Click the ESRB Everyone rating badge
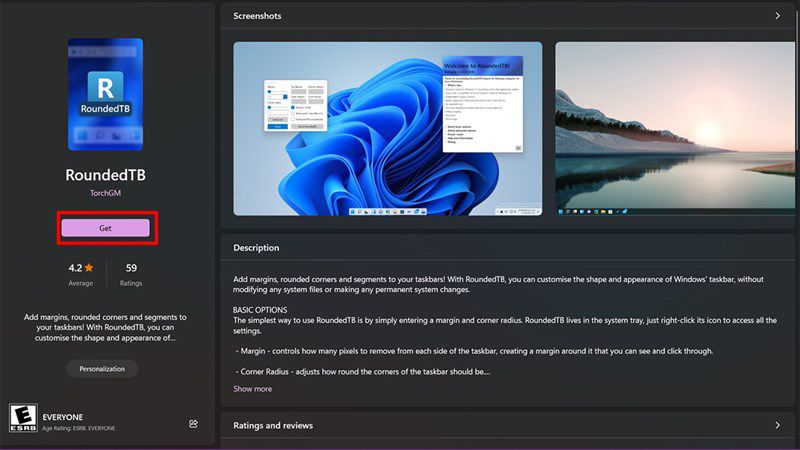This screenshot has width=800, height=450. tap(23, 417)
